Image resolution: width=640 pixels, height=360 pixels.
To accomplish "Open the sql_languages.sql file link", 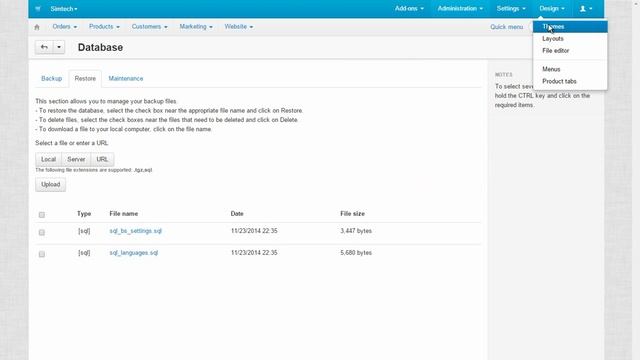I will coord(133,253).
